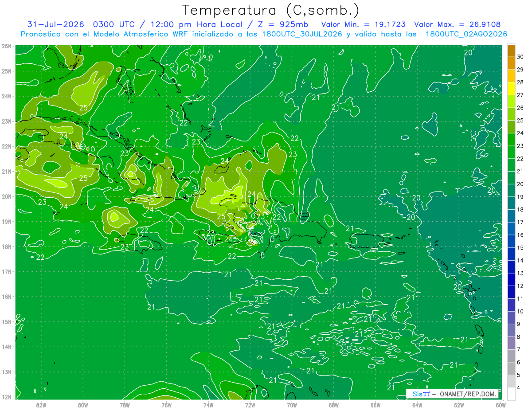532x411 pixels.
Task: Click the 'Z = 925mb' level text
Action: click(283, 24)
